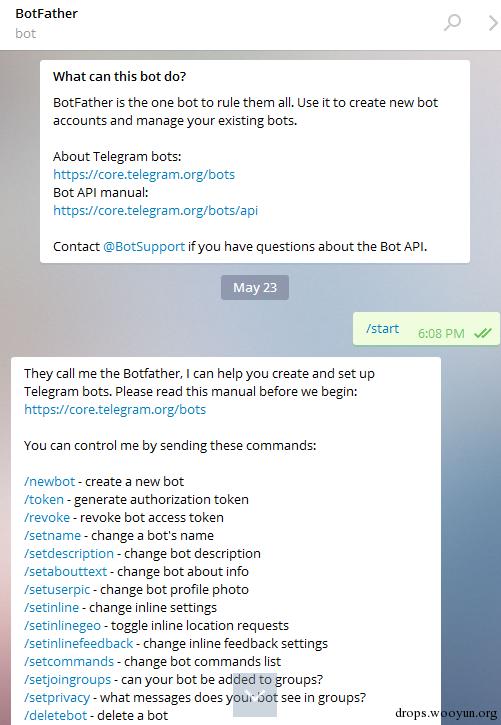Open chat info via the right chevron arrow
The width and height of the screenshot is (501, 725).
493,23
